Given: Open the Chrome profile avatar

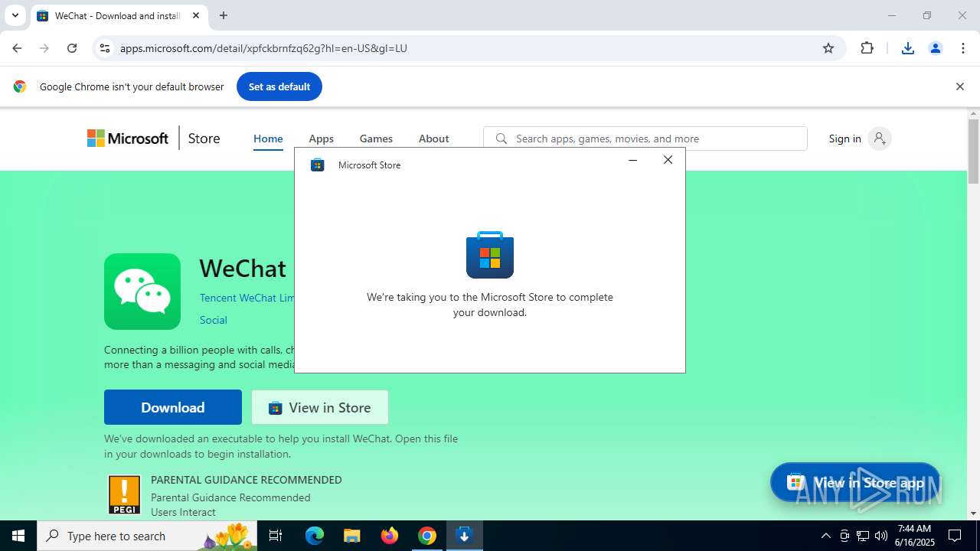Looking at the screenshot, I should click(x=936, y=48).
